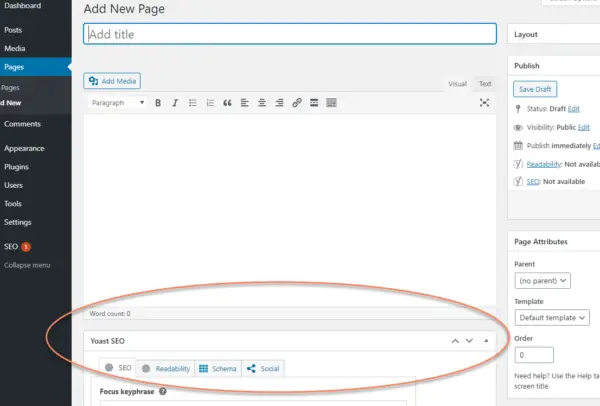Open Appearance in the sidebar
600x406 pixels.
(24, 148)
